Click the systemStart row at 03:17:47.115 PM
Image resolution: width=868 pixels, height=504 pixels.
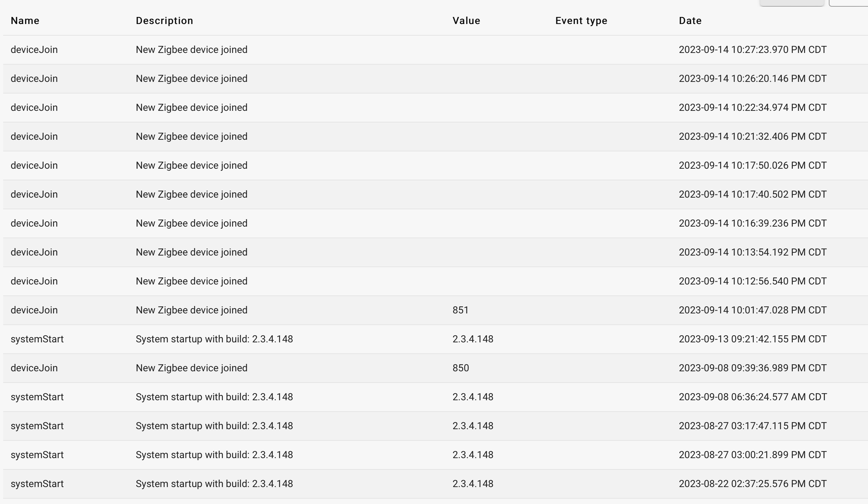[x=435, y=426]
